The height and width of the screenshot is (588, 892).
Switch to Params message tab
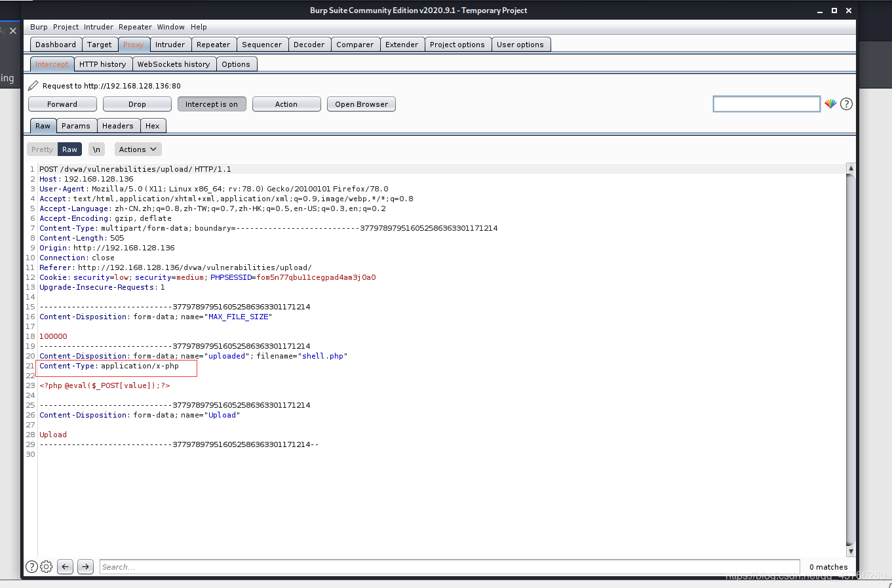click(x=76, y=126)
